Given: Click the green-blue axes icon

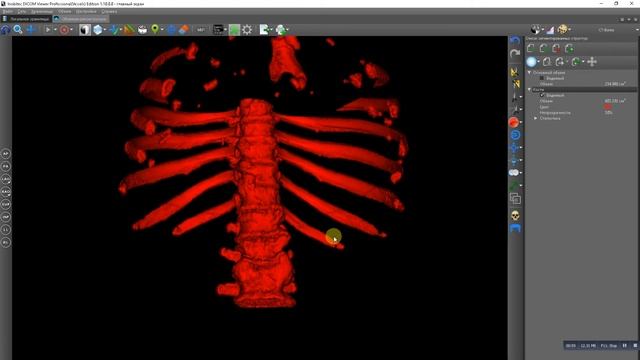Looking at the screenshot, I should pyautogui.click(x=115, y=29).
